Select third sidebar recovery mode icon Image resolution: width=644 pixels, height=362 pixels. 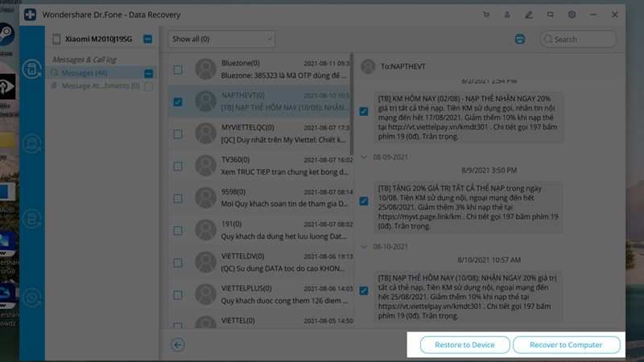pyautogui.click(x=32, y=219)
